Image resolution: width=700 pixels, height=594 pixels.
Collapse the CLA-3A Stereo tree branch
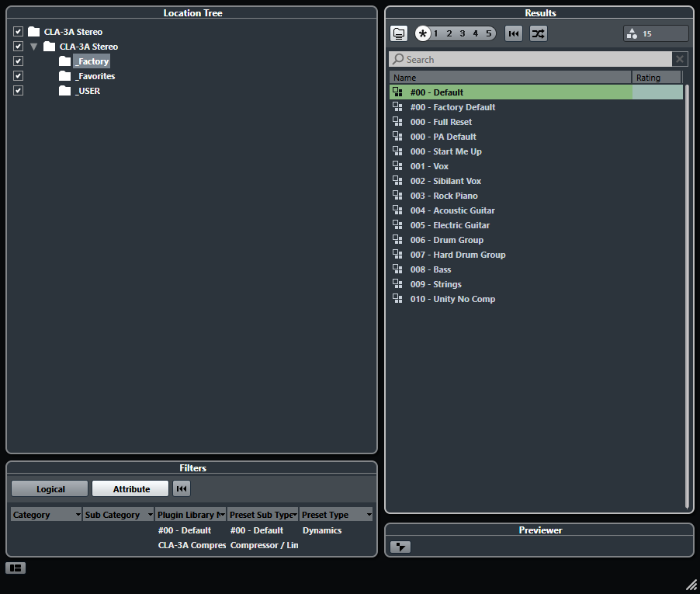click(x=33, y=46)
